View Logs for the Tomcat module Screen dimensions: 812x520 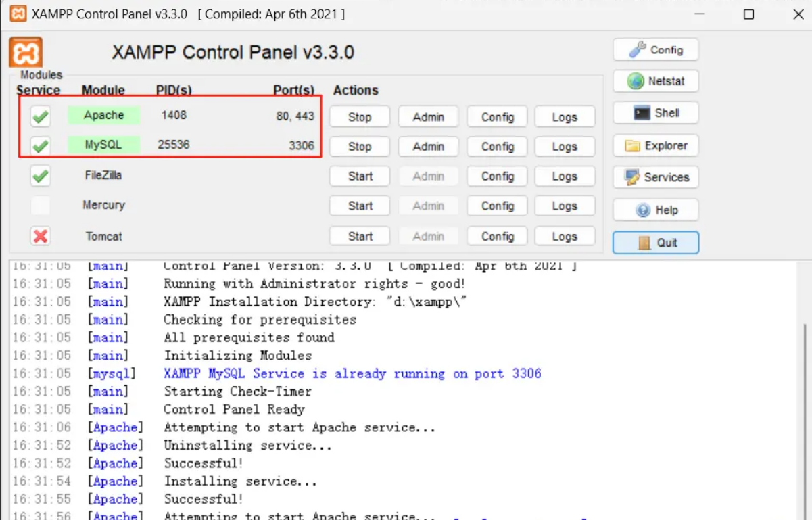tap(564, 237)
